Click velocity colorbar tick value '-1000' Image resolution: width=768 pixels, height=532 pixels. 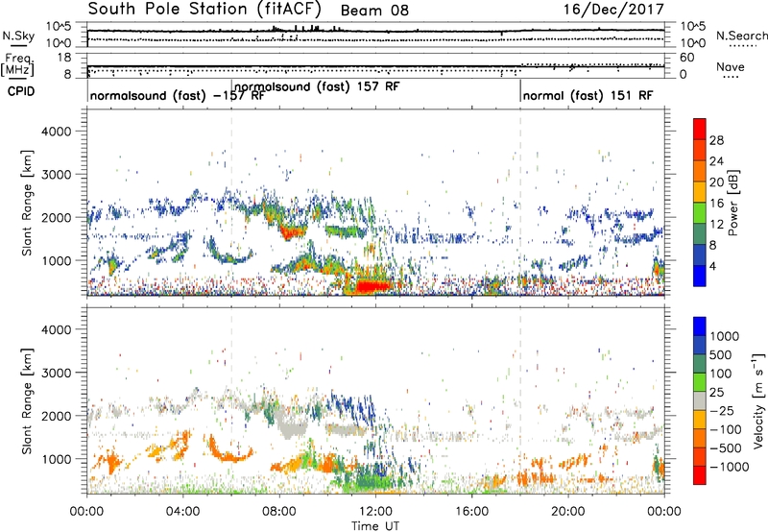[729, 467]
